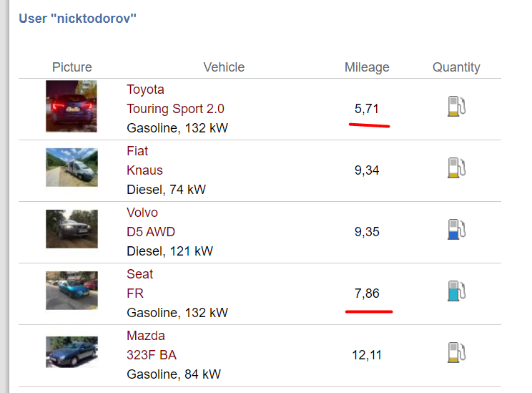Screen dimensions: 532x393
Task: Open the Touring Sport 2.0 model link
Action: click(175, 109)
